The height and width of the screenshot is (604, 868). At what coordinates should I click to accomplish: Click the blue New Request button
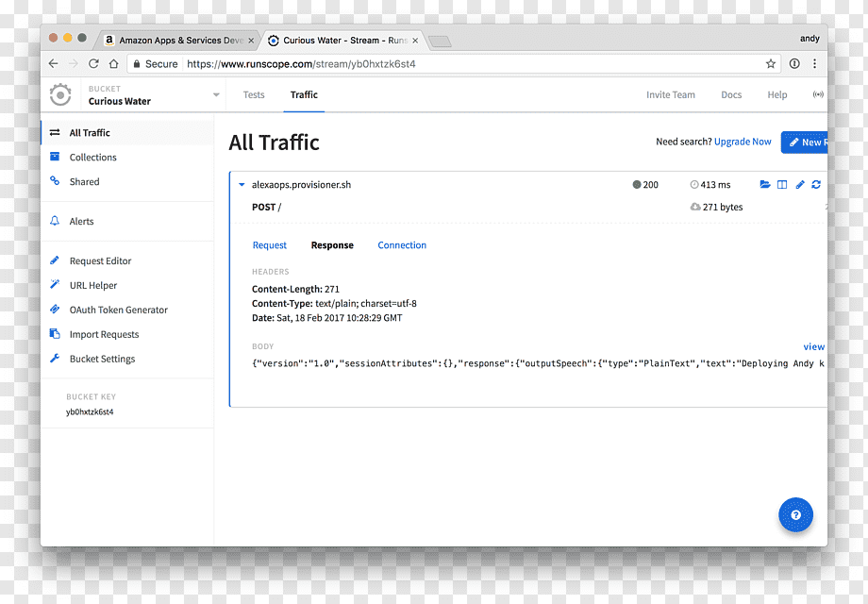[805, 143]
